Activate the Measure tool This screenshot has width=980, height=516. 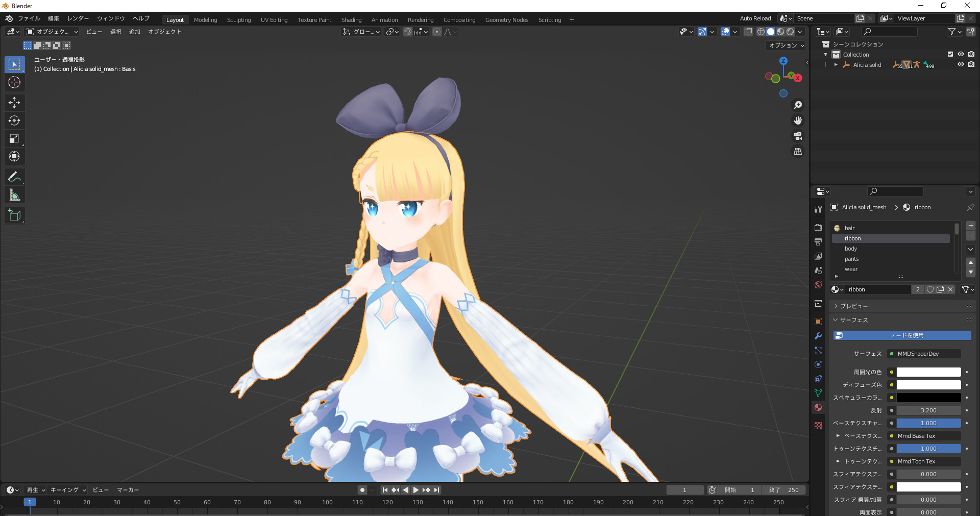click(x=14, y=194)
